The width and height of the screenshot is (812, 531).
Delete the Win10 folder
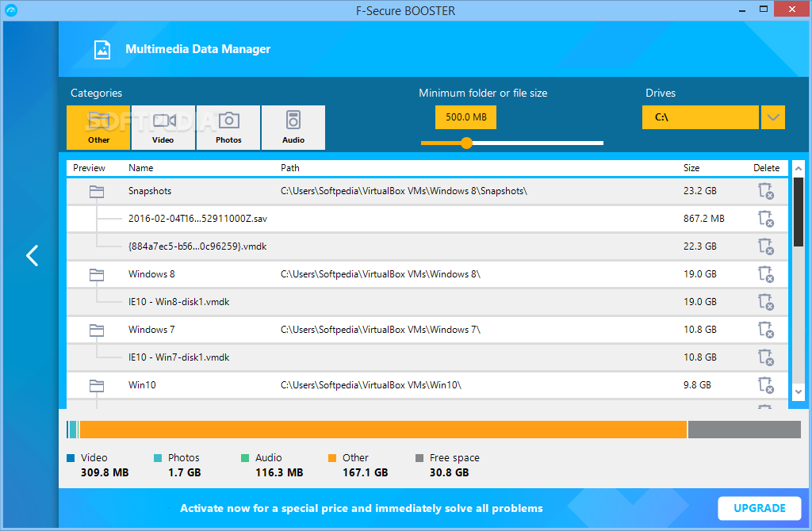[x=766, y=385]
